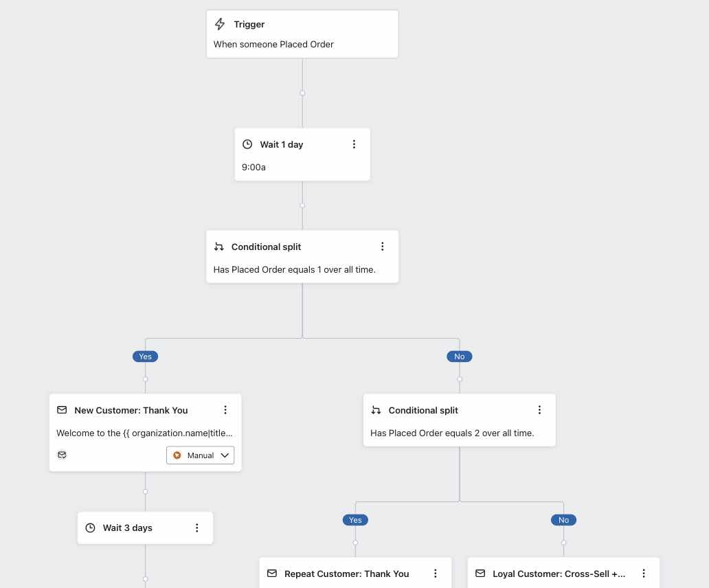Image resolution: width=709 pixels, height=588 pixels.
Task: Open the options menu for Wait 3 days
Action: [x=197, y=528]
